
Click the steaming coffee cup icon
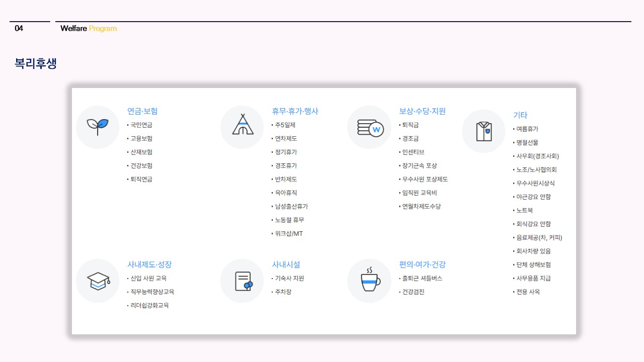369,281
